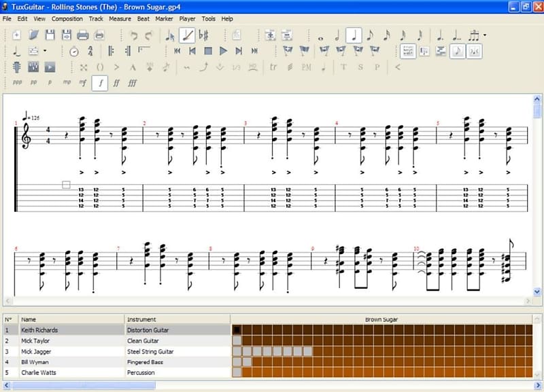544x392 pixels.
Task: Click the Stop playback button
Action: pyautogui.click(x=208, y=51)
